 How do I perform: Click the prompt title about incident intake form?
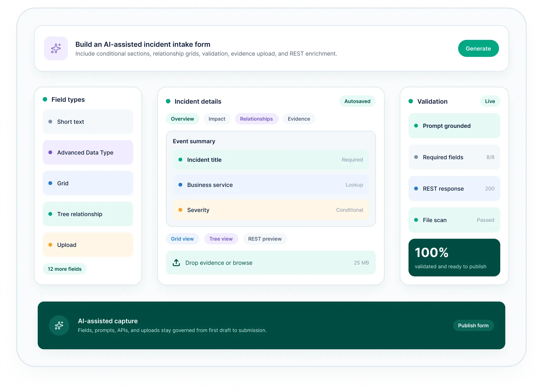(143, 44)
